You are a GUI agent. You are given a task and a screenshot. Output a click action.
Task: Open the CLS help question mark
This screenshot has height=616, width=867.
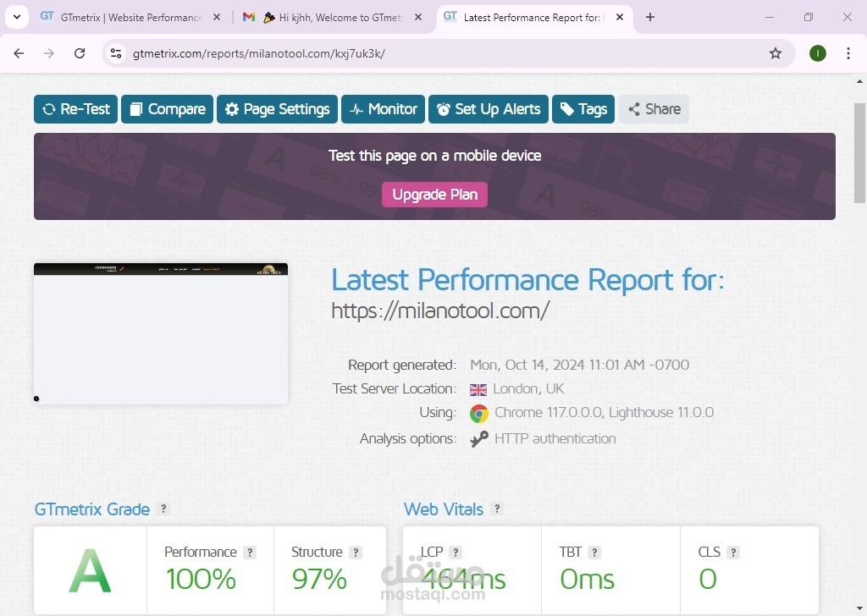click(733, 552)
